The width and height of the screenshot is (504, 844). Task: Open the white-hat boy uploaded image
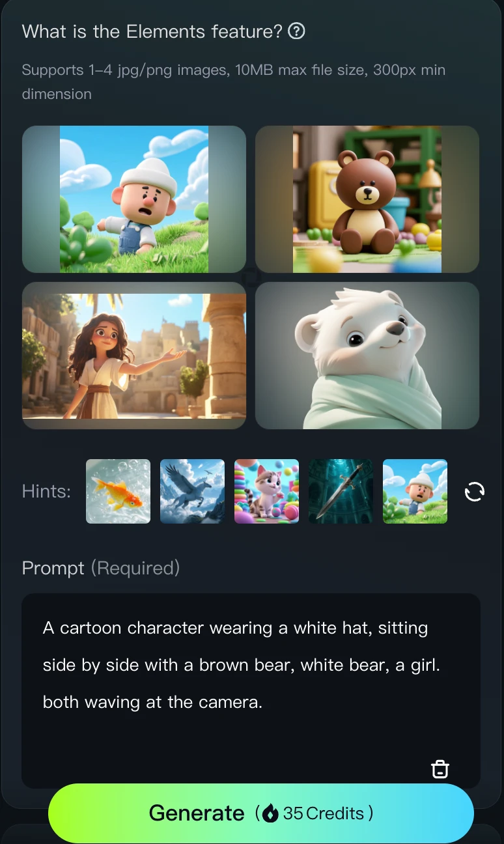tap(134, 199)
